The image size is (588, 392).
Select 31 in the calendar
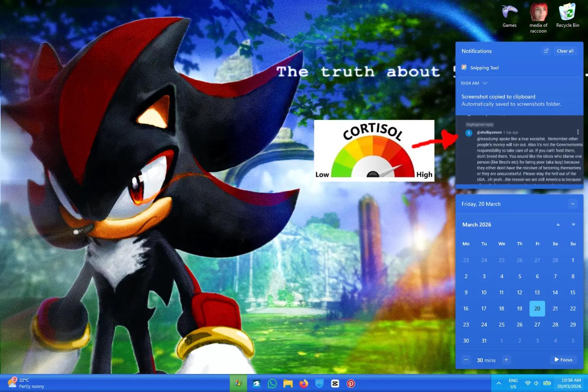pyautogui.click(x=484, y=341)
